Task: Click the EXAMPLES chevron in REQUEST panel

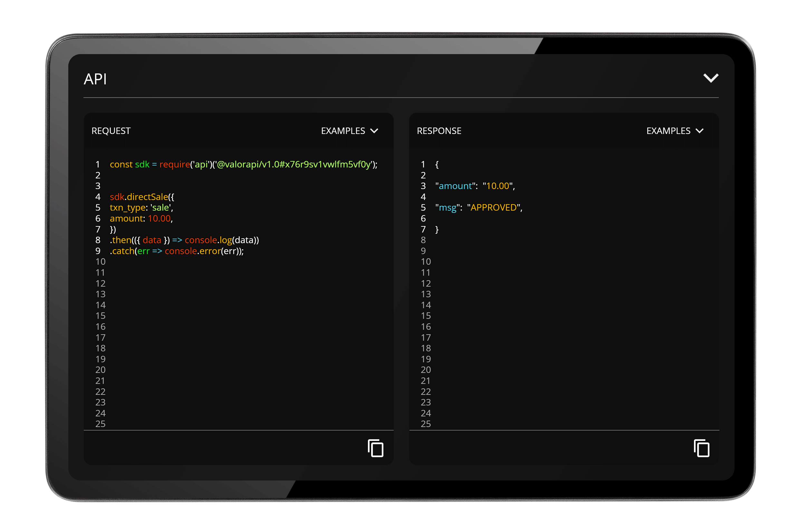Action: click(375, 131)
